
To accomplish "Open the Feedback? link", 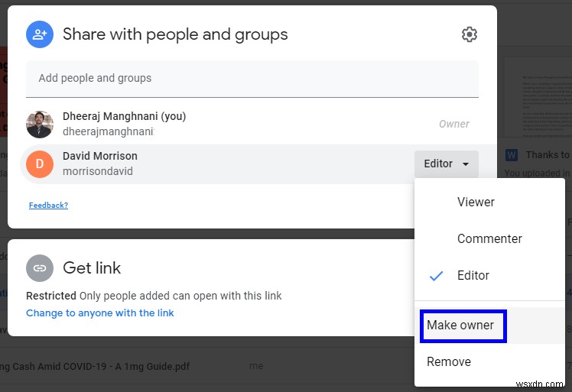I will point(48,206).
